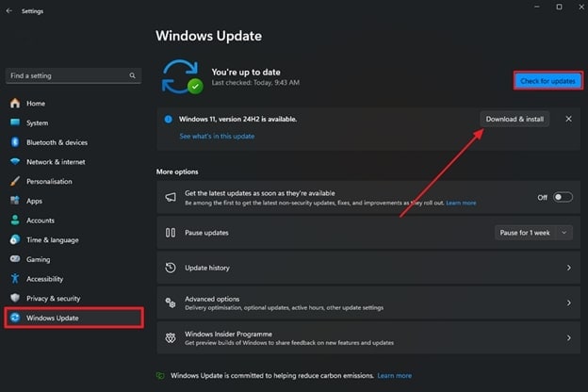Click the green leaf carbon emissions icon
Screen dimensions: 588x392
160,375
